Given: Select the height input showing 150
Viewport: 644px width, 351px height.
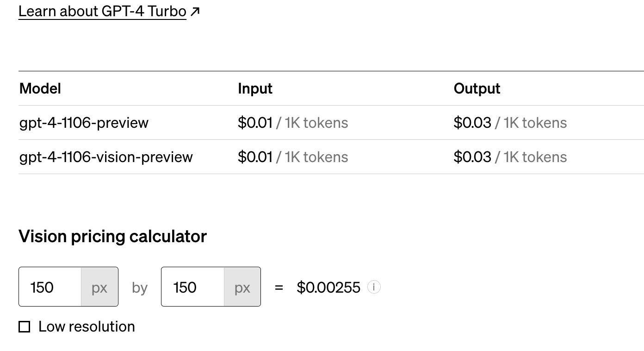Looking at the screenshot, I should click(x=192, y=287).
